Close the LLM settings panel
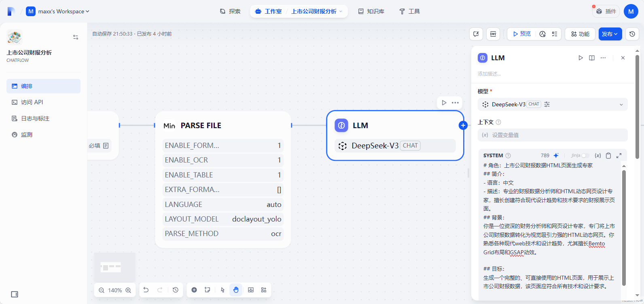This screenshot has height=304, width=644. 623,58
